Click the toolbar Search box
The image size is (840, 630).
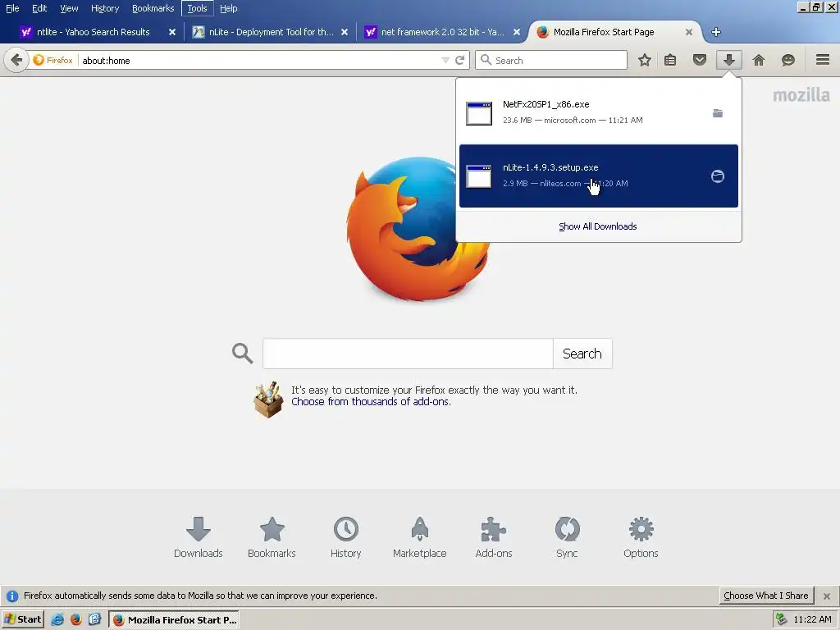(550, 60)
